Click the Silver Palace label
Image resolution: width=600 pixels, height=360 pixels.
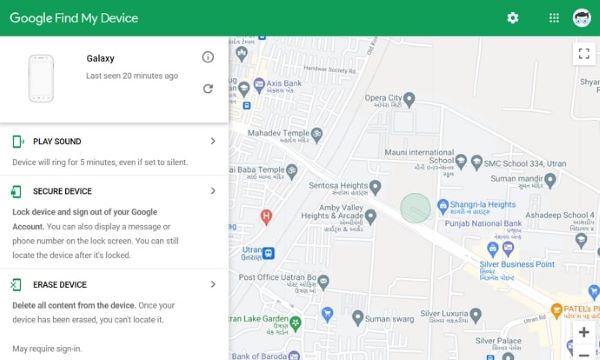[x=498, y=340]
